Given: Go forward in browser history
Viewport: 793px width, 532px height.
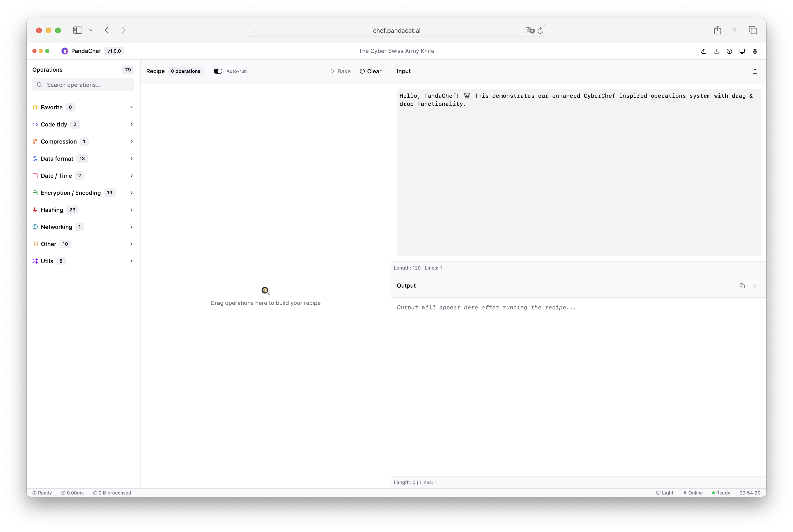Looking at the screenshot, I should [x=123, y=30].
